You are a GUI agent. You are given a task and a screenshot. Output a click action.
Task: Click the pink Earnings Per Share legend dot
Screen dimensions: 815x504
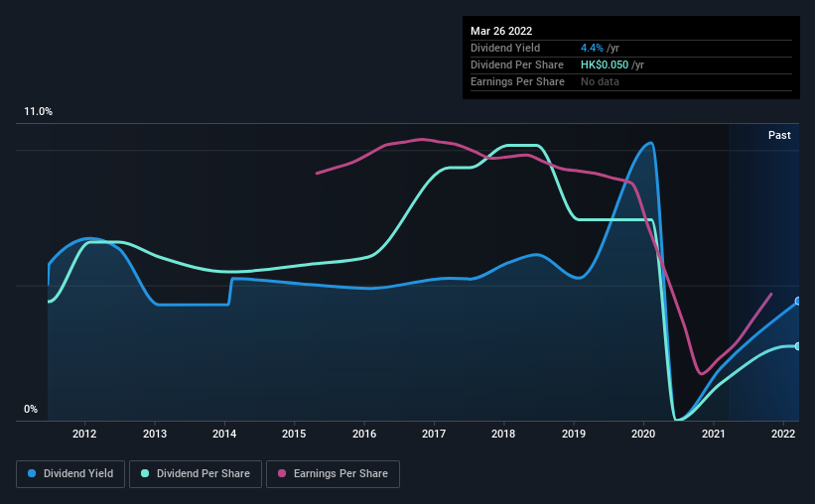pos(282,473)
